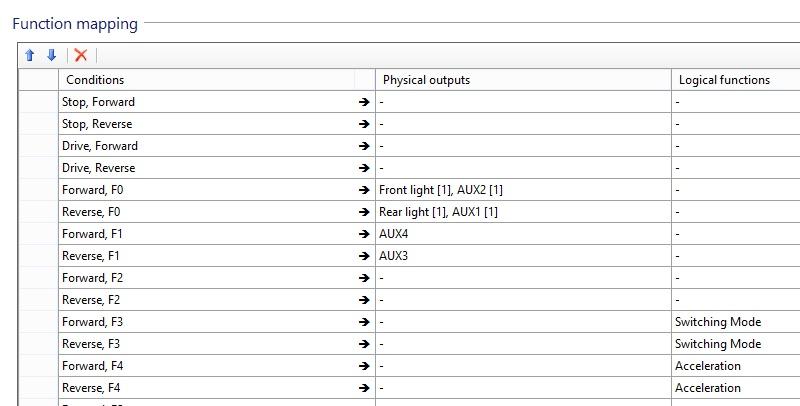The image size is (800, 406).
Task: Select the Forward, F3 Switching Mode cell
Action: coord(735,322)
